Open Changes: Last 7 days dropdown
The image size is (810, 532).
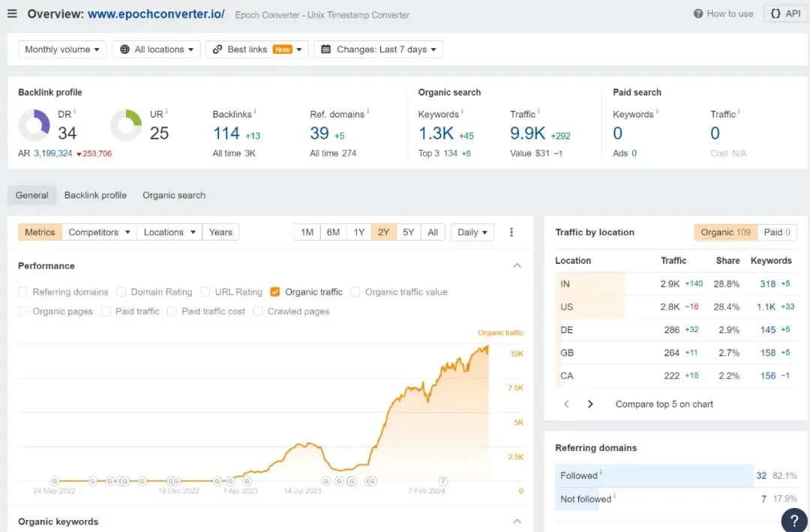point(379,49)
